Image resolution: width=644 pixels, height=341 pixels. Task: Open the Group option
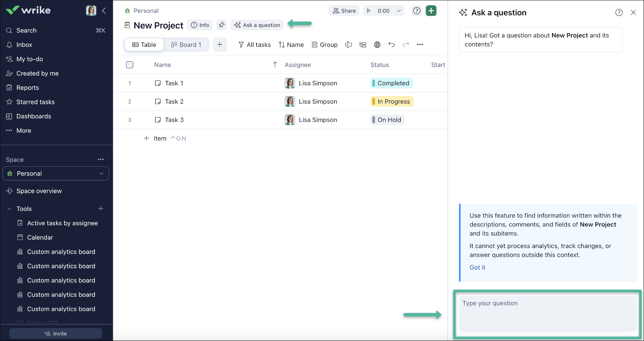325,45
